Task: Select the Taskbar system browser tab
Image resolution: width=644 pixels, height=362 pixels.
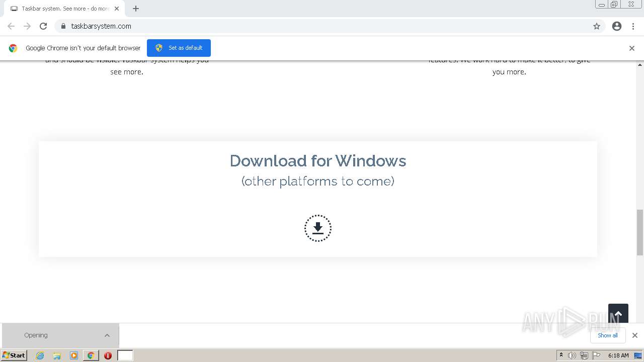Action: click(x=64, y=9)
